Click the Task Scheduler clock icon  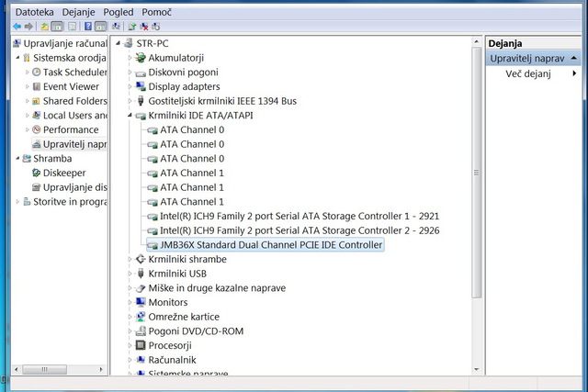(x=36, y=72)
